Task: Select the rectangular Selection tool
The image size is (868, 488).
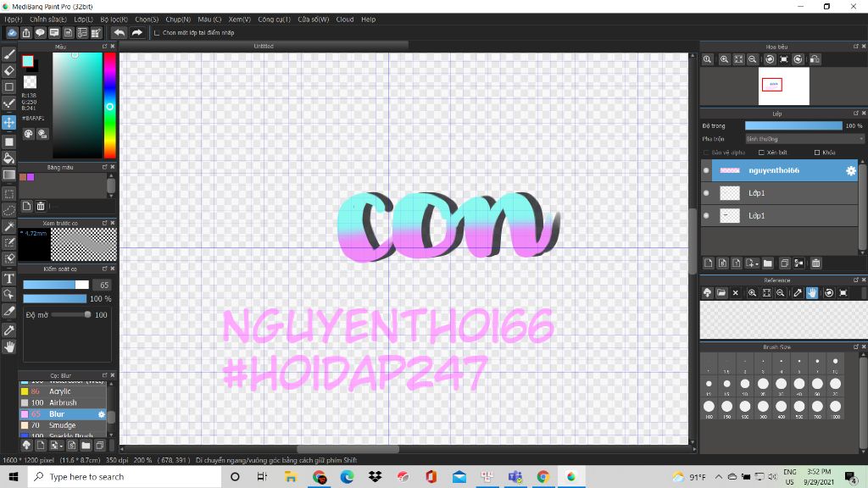Action: (x=8, y=194)
